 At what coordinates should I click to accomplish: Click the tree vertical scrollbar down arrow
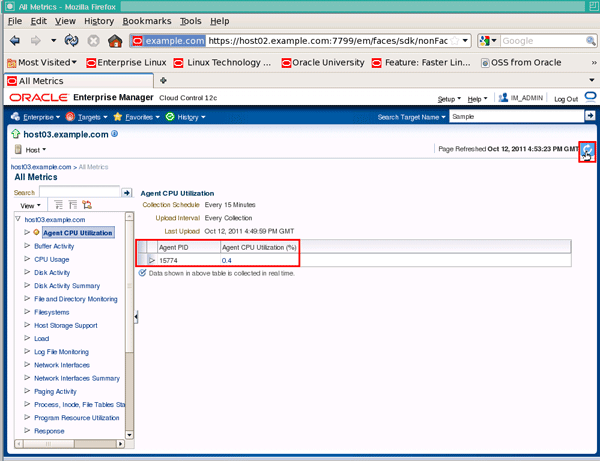coord(129,435)
